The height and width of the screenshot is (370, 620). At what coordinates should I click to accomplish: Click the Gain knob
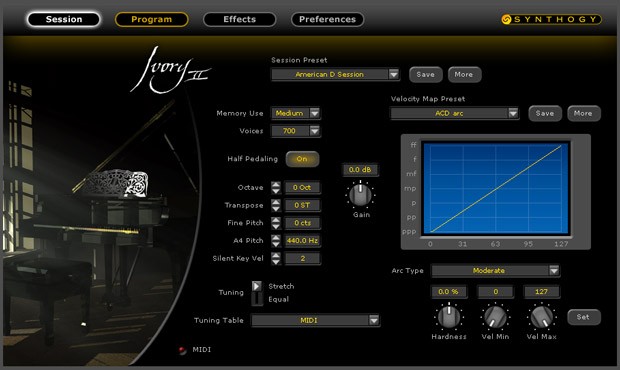[x=361, y=194]
